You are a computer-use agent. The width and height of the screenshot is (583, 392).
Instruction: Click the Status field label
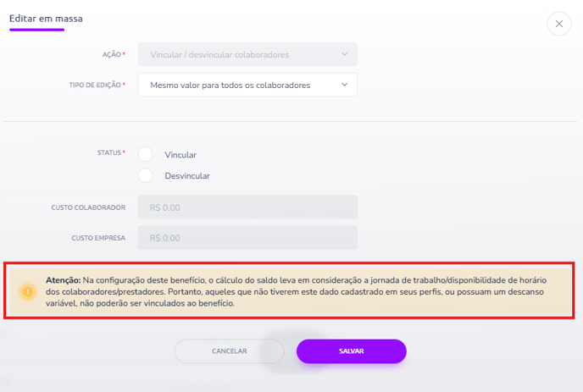(109, 152)
